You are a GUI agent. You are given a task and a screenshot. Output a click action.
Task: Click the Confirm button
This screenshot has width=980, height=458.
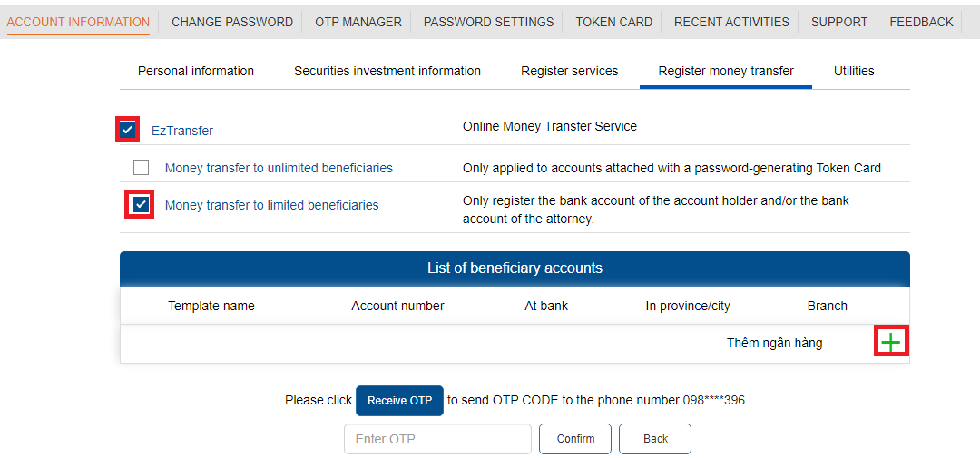click(575, 439)
